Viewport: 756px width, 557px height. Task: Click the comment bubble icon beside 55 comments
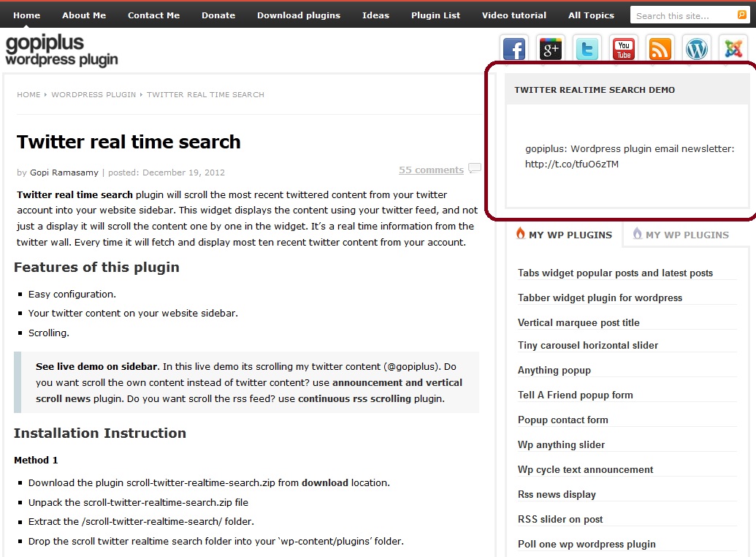click(x=475, y=168)
